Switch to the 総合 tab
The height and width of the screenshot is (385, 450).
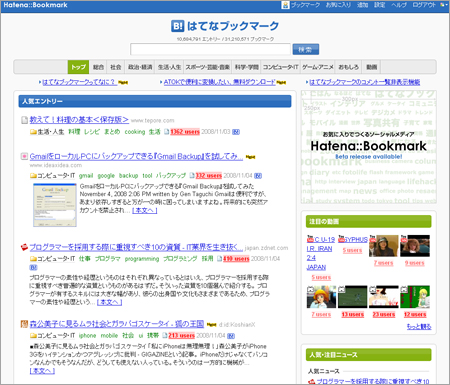(x=98, y=67)
